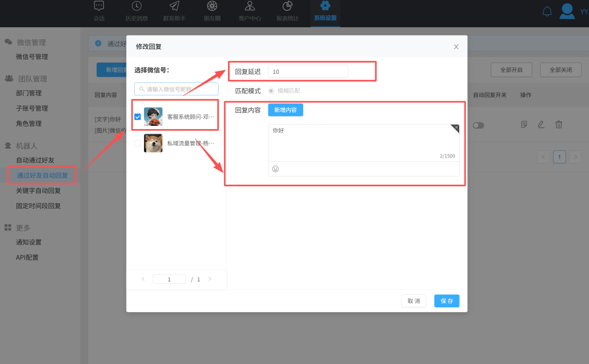Click the notification bell icon
The width and height of the screenshot is (589, 364).
tap(547, 11)
